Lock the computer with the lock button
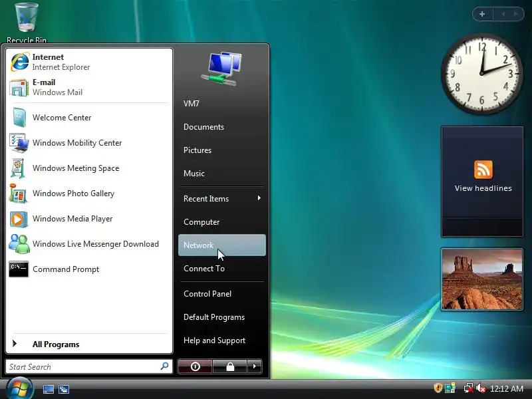 point(230,366)
